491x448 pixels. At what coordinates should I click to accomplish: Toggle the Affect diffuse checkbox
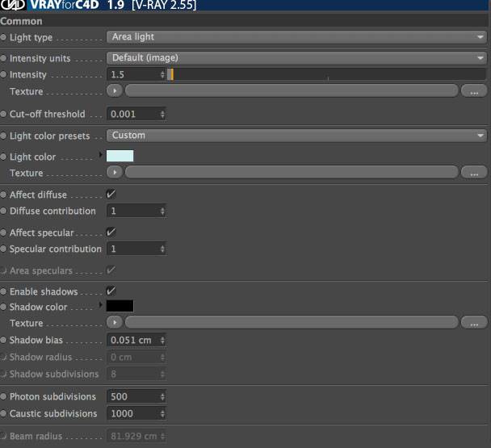(x=111, y=194)
